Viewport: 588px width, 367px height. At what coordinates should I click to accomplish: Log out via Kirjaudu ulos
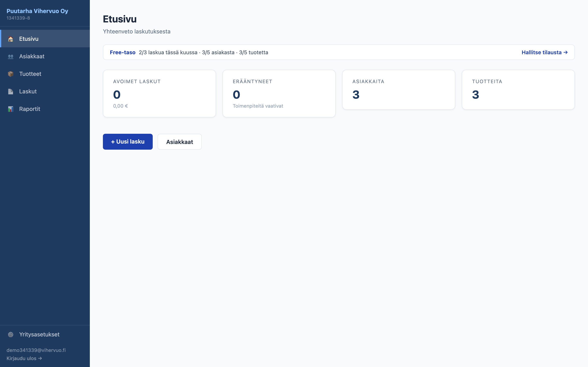tap(24, 358)
